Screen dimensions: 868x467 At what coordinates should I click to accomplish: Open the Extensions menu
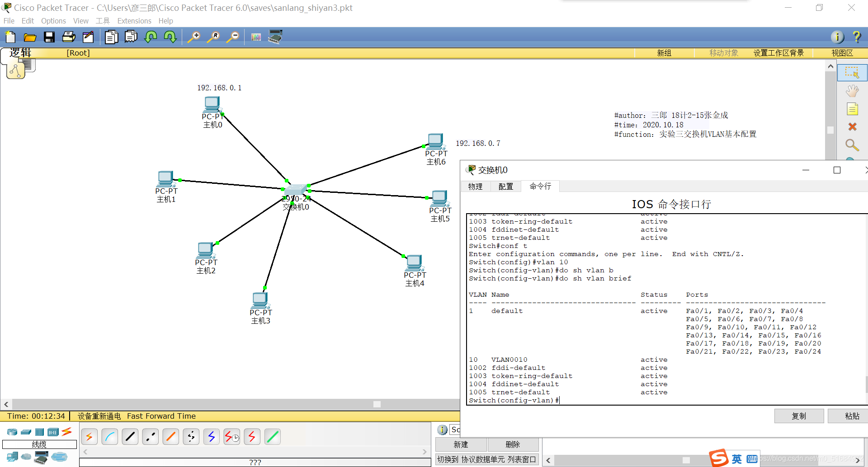[134, 21]
